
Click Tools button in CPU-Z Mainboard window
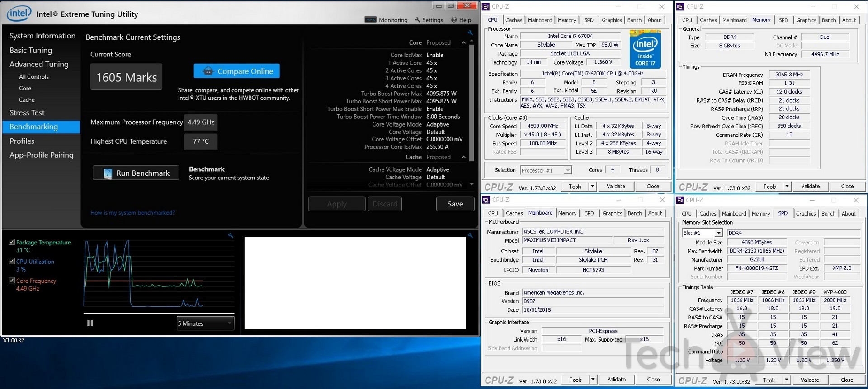[576, 380]
